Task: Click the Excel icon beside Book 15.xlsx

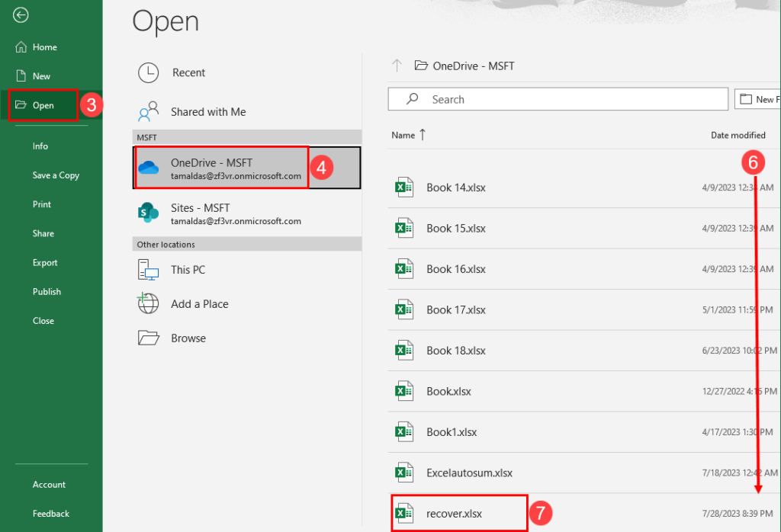Action: (404, 229)
